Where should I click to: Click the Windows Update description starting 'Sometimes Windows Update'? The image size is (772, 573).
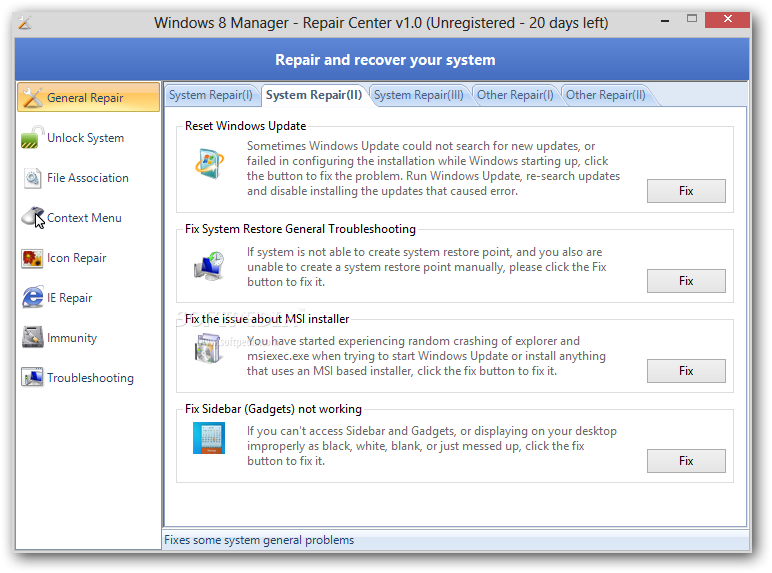433,168
